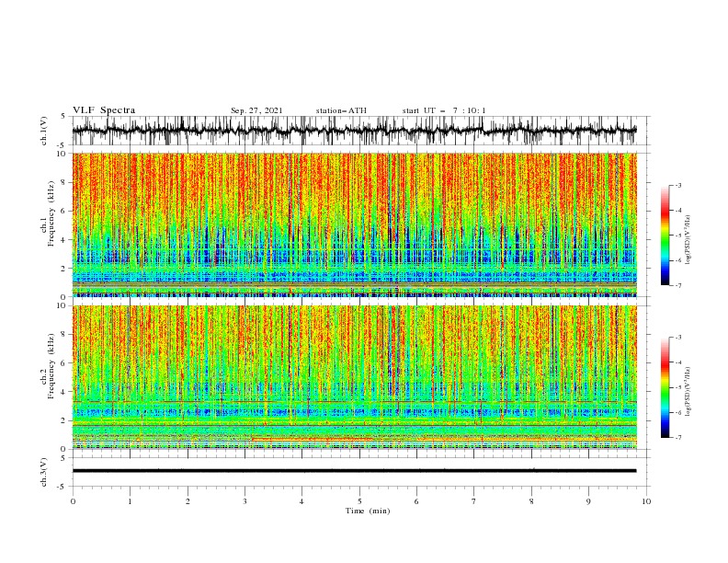Viewport: 728px width, 563px height.
Task: Click the time axis tick labeled 0
Action: coord(73,501)
